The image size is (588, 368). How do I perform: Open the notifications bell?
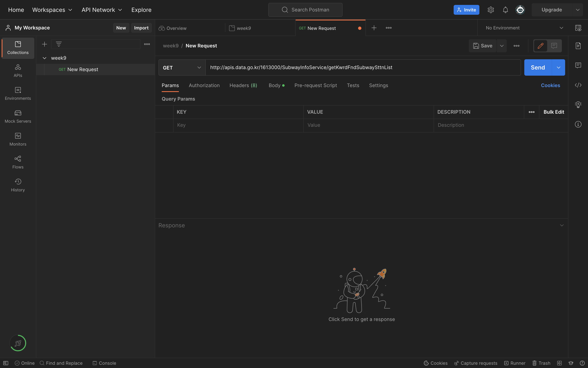click(505, 10)
